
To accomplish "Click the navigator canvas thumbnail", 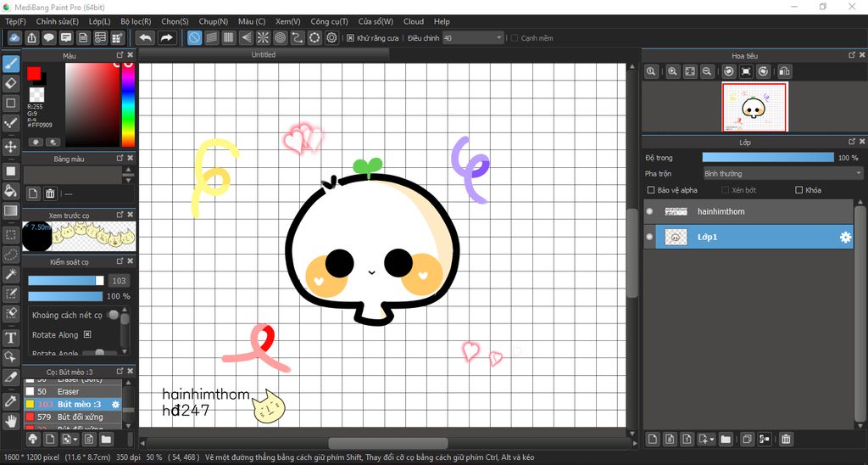I will click(754, 107).
